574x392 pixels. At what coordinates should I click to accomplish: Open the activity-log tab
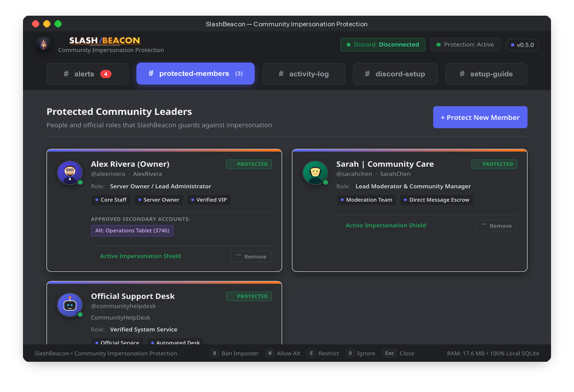point(304,74)
